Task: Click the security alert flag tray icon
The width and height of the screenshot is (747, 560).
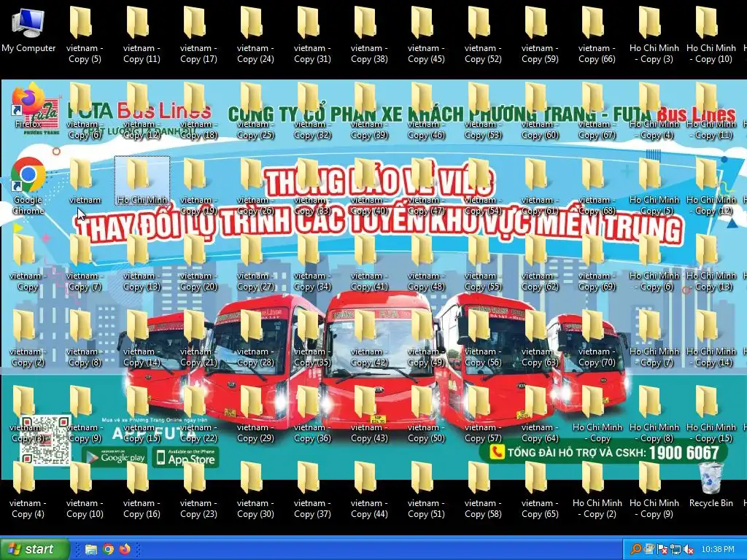Action: click(662, 550)
